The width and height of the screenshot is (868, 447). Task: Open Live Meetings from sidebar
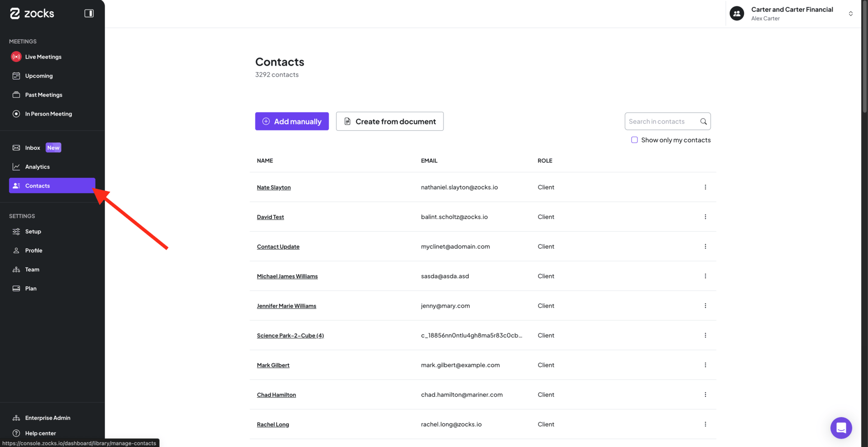click(x=43, y=57)
